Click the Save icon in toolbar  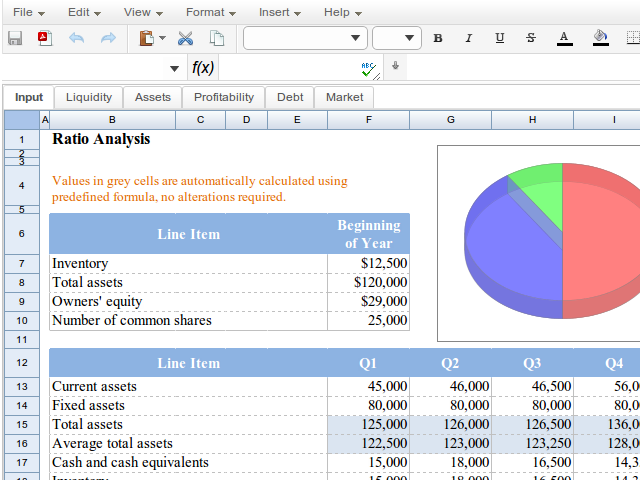(15, 39)
